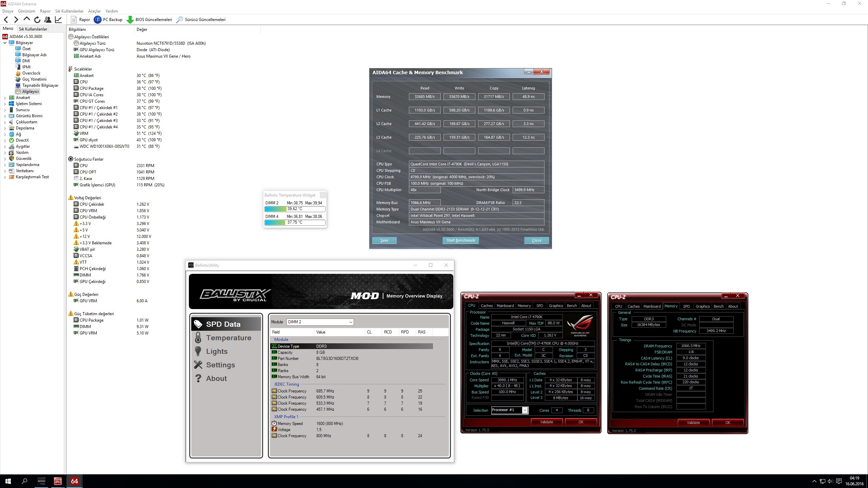Select the Device Type DDR3 row
Image resolution: width=868 pixels, height=488 pixels.
coord(352,346)
